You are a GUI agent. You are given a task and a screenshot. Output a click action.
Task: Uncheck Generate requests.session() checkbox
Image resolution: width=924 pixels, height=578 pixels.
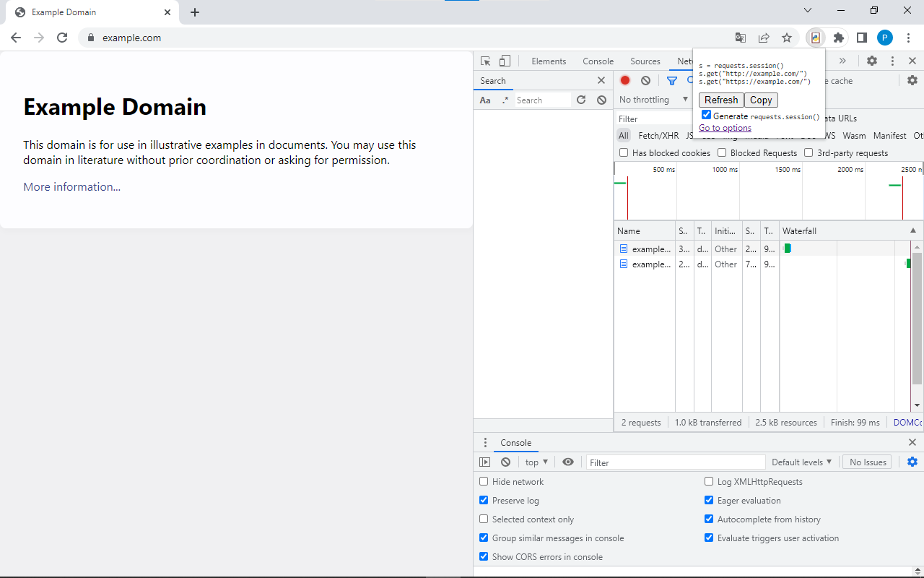point(706,115)
